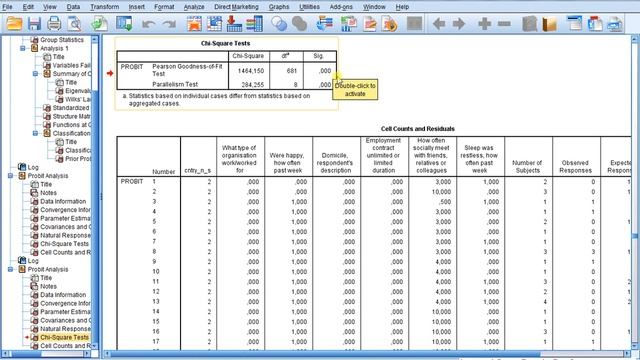Click the Collapse minus toolbar icon
This screenshot has height=360, width=640.
click(504, 24)
